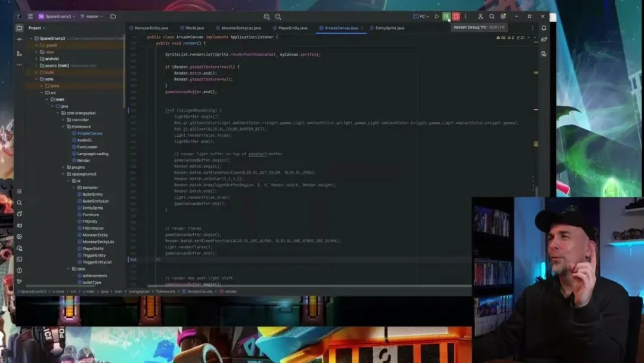Open the main hamburger menu
Image resolution: width=644 pixels, height=363 pixels.
[x=30, y=17]
